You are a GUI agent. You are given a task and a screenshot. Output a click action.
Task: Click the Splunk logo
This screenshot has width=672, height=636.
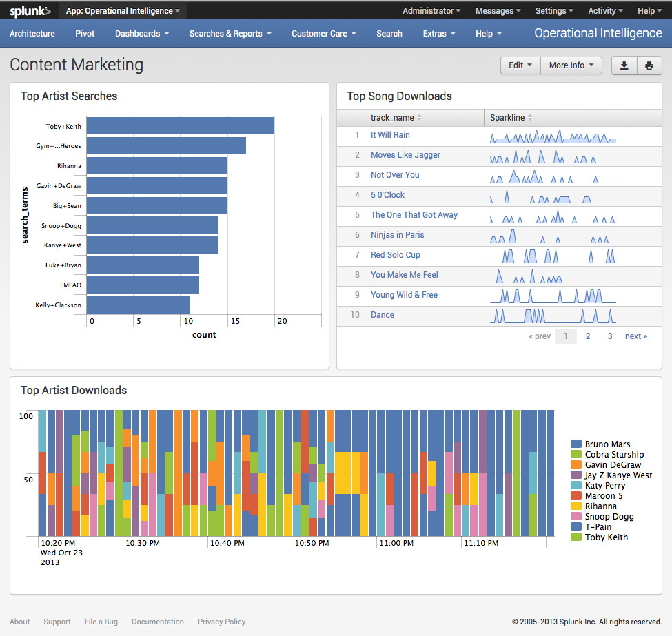pos(30,11)
